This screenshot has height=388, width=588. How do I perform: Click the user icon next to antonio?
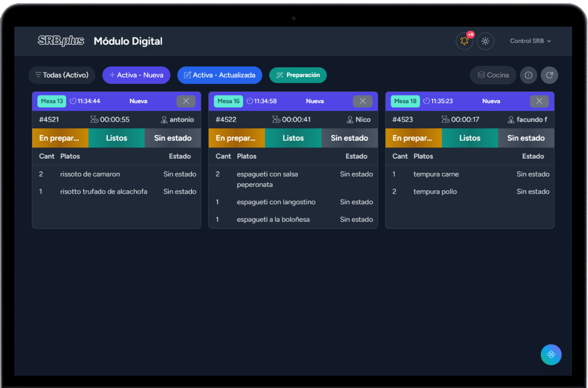tap(164, 120)
